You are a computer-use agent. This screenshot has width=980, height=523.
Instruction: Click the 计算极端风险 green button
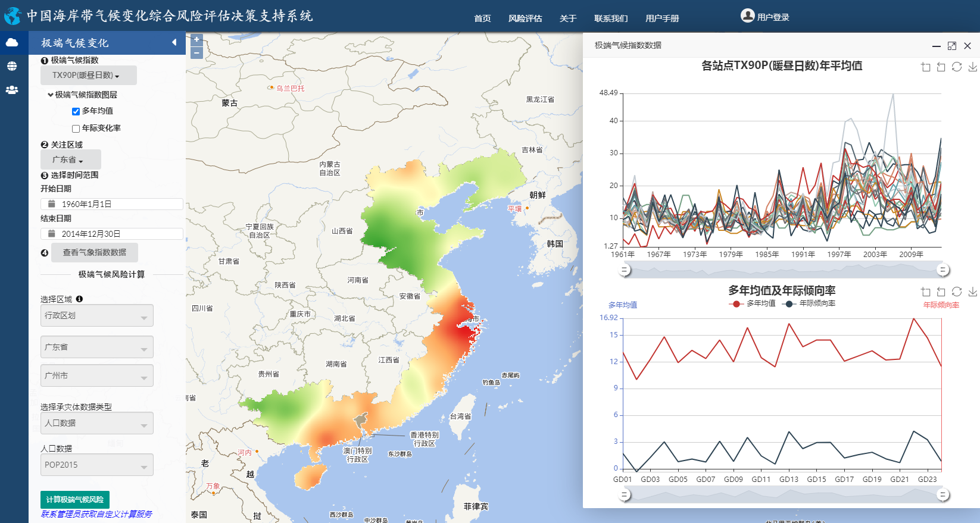click(x=75, y=499)
